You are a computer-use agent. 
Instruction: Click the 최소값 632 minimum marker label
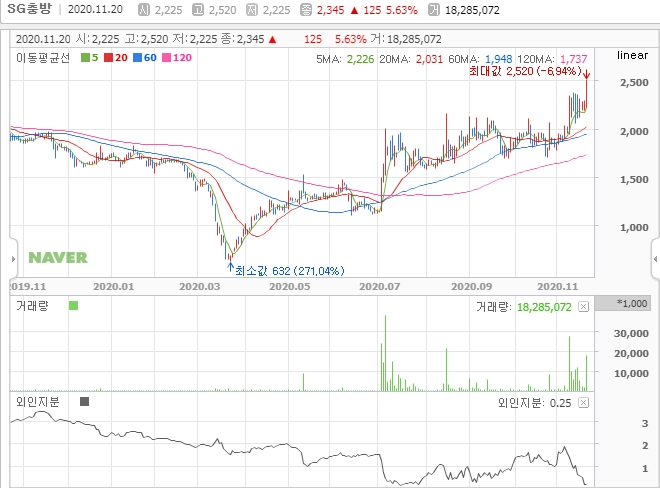(x=290, y=271)
